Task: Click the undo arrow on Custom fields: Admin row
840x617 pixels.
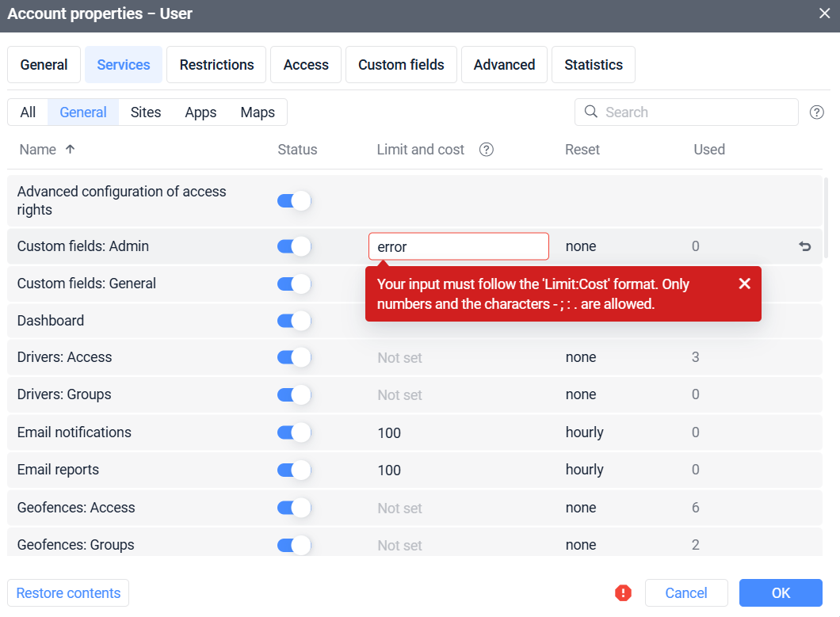Action: 805,246
